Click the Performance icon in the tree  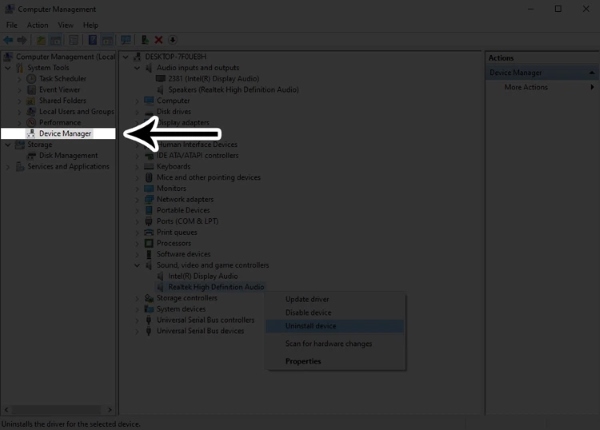(31, 122)
